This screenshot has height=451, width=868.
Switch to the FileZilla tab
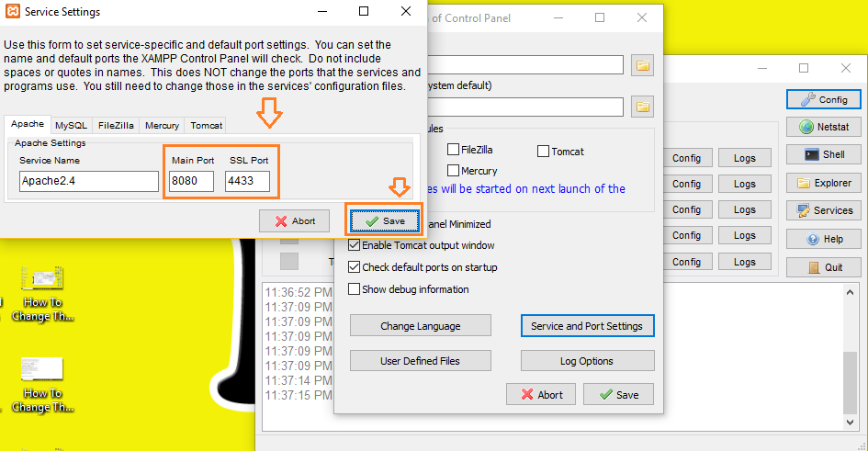click(x=116, y=126)
